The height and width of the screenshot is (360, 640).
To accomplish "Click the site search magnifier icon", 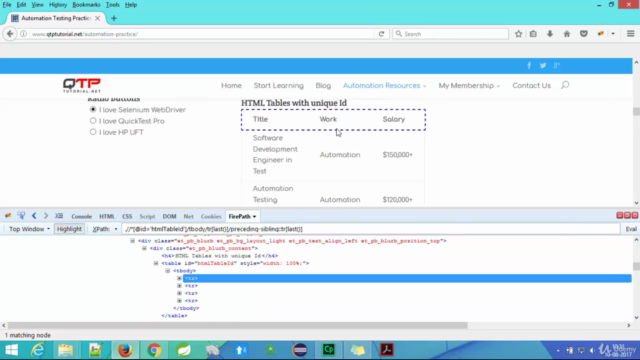I will (565, 85).
